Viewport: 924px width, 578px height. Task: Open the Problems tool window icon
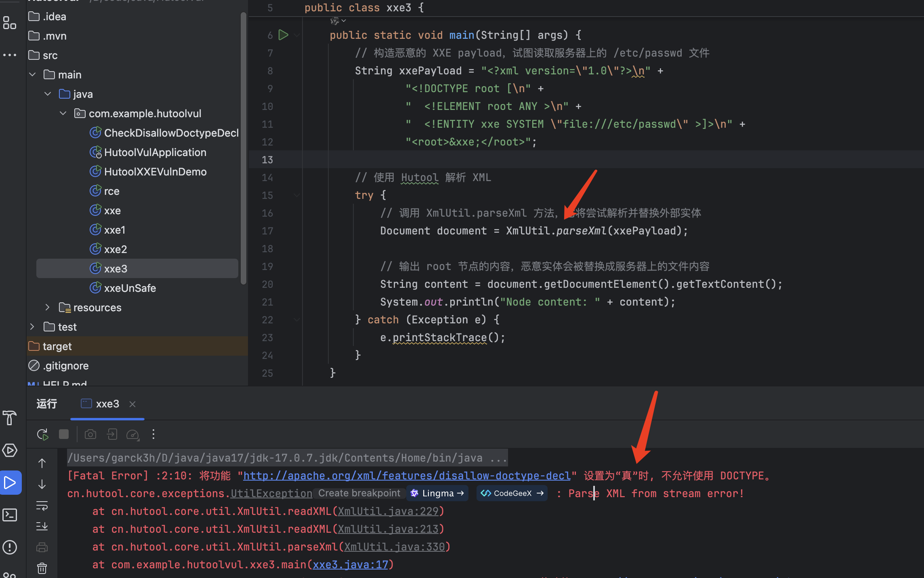tap(10, 547)
